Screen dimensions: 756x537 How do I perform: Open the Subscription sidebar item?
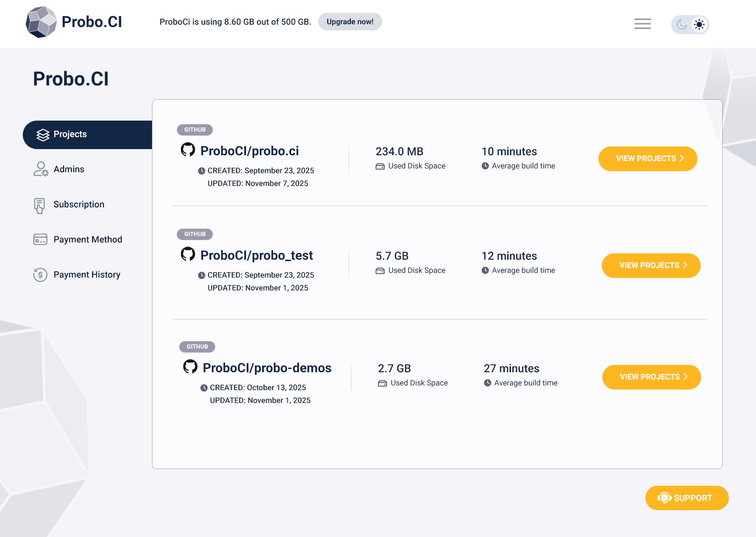point(79,204)
